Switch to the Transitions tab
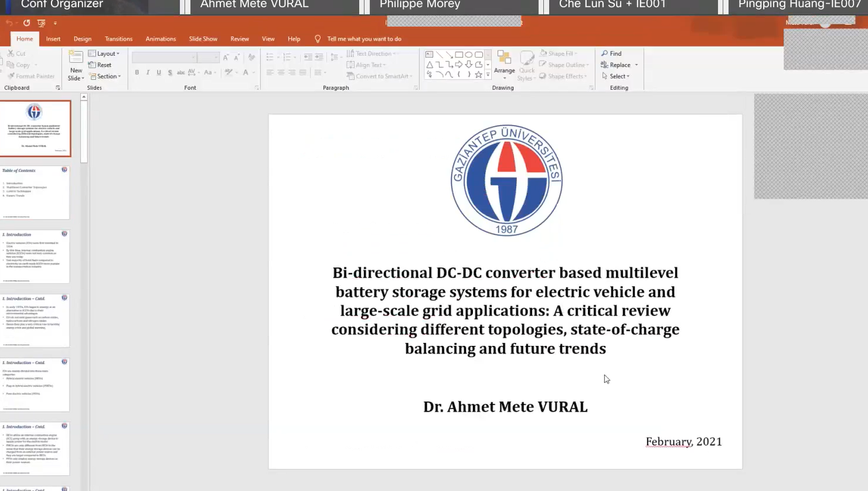 click(x=119, y=39)
